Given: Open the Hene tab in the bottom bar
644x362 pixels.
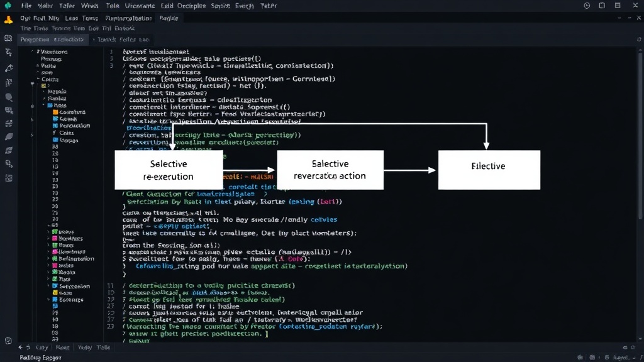Looking at the screenshot, I should tap(62, 347).
